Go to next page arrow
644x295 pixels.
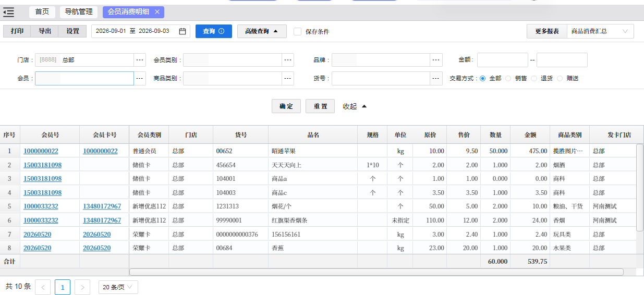[82, 287]
